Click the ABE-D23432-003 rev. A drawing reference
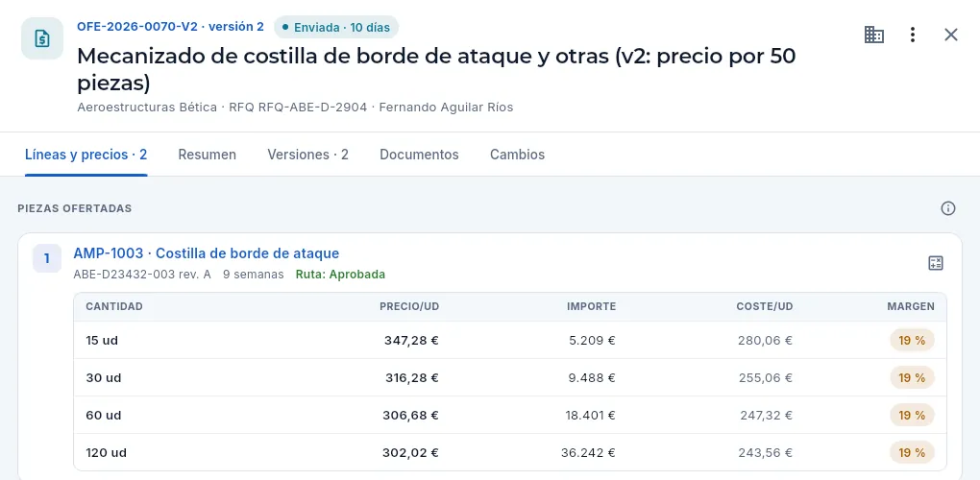This screenshot has height=480, width=980. [142, 275]
